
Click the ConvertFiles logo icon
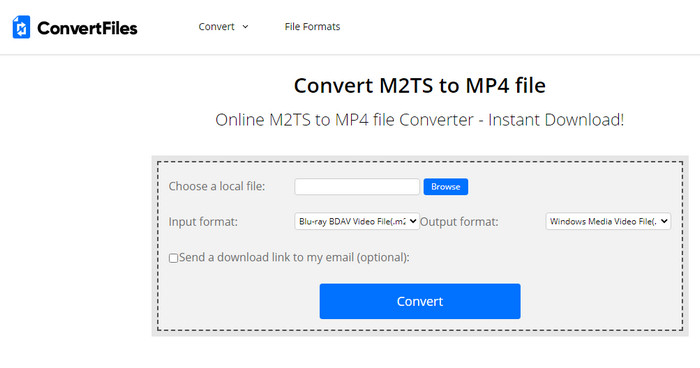point(21,27)
